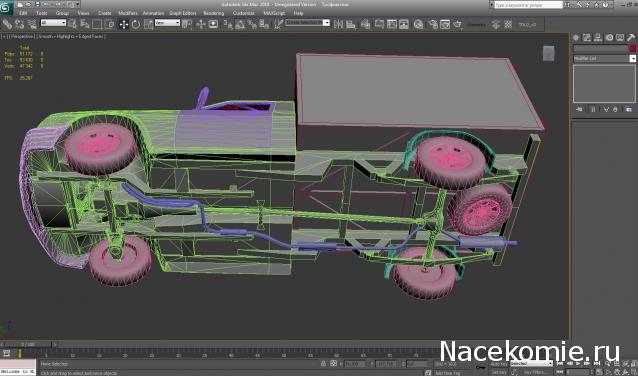The height and width of the screenshot is (376, 638).
Task: Toggle Angle Snap
Action: [240, 25]
